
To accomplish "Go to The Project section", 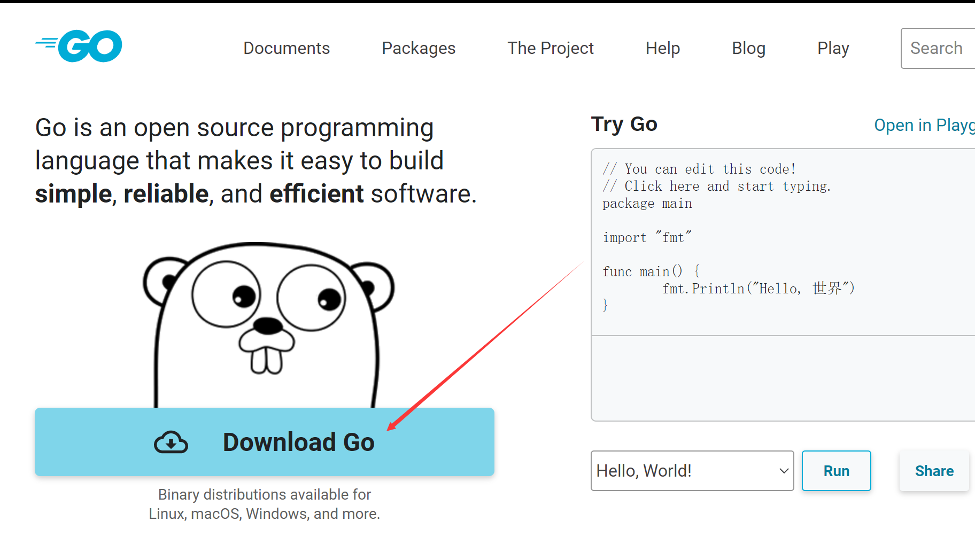I will click(x=551, y=48).
